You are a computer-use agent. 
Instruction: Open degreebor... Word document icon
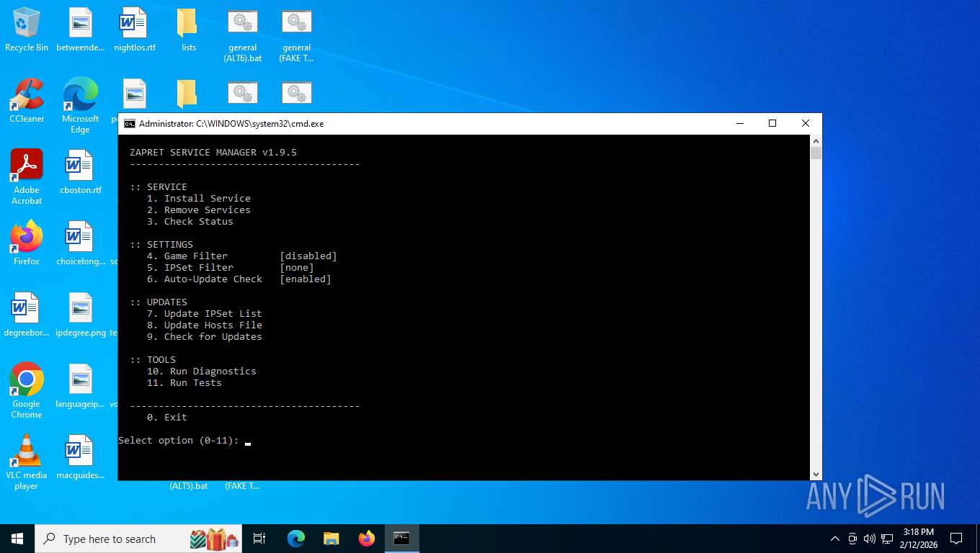point(27,315)
